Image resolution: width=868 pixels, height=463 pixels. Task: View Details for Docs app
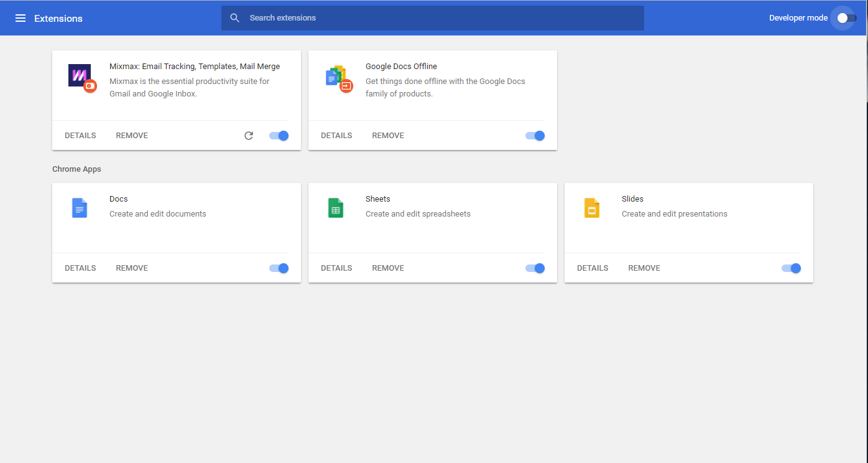point(80,268)
